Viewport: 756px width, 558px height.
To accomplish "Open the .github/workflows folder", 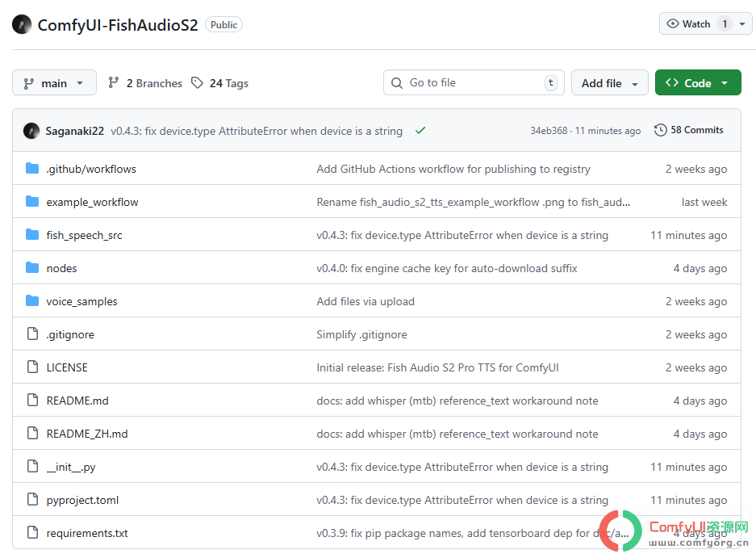I will (x=91, y=169).
